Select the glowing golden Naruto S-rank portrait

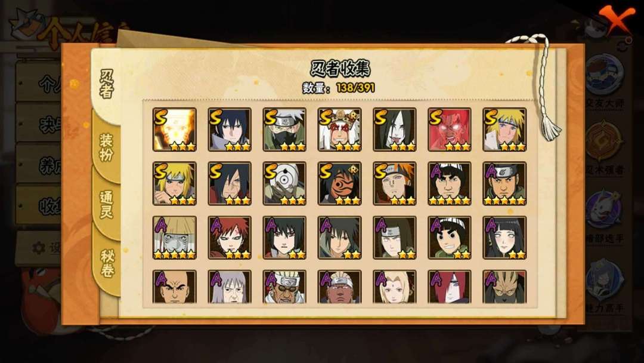(x=175, y=130)
